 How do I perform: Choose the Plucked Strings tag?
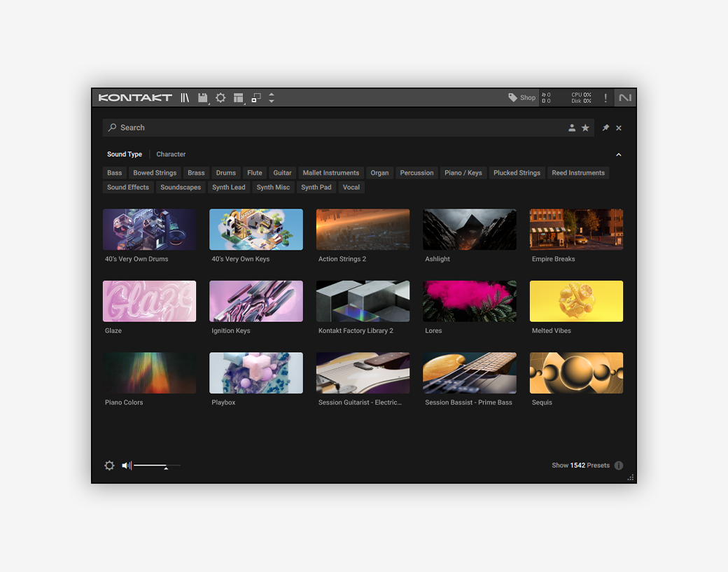(517, 173)
